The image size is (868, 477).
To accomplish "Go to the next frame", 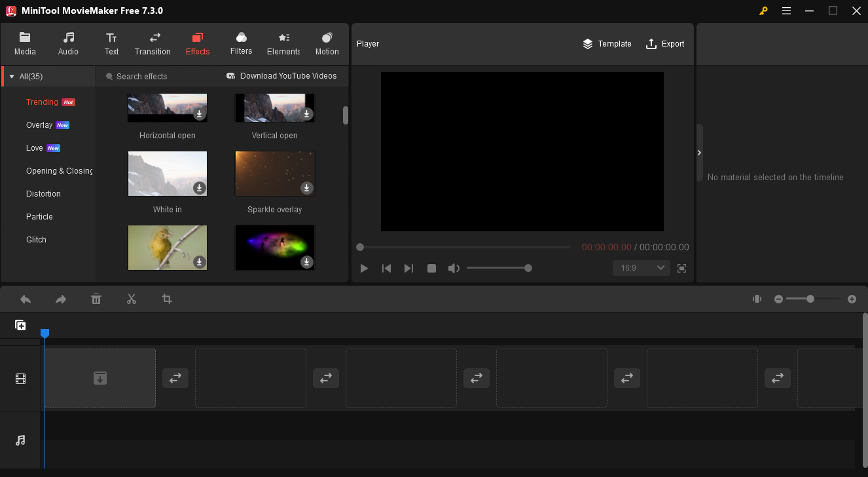I will tap(409, 268).
